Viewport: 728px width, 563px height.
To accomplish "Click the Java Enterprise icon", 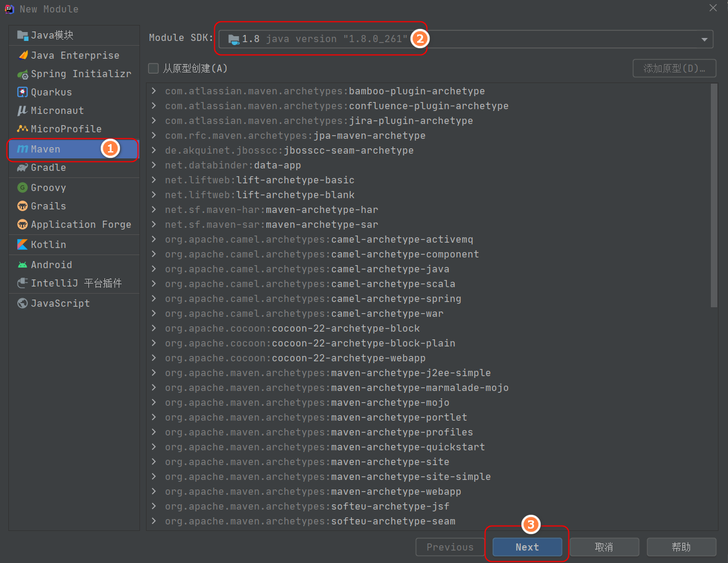I will (x=23, y=55).
